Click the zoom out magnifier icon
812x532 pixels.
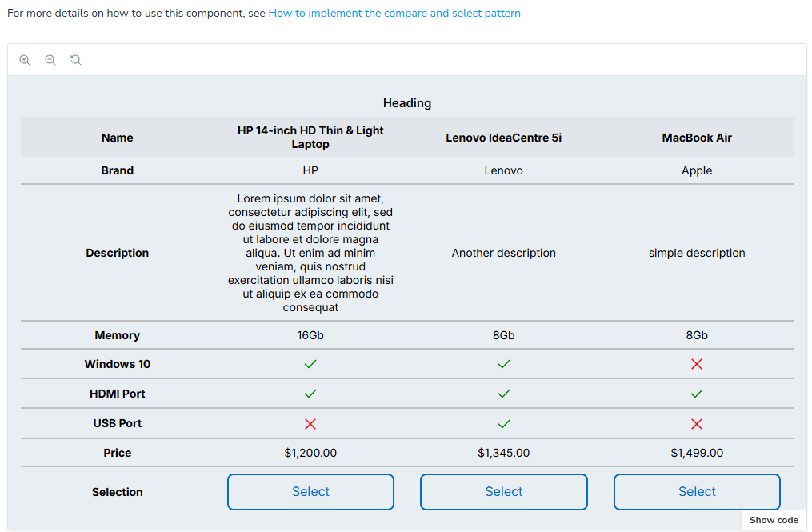click(x=50, y=59)
